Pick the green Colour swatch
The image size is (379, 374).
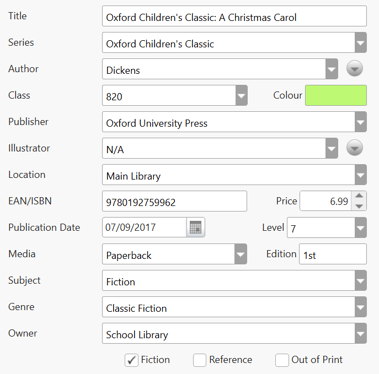pos(336,95)
